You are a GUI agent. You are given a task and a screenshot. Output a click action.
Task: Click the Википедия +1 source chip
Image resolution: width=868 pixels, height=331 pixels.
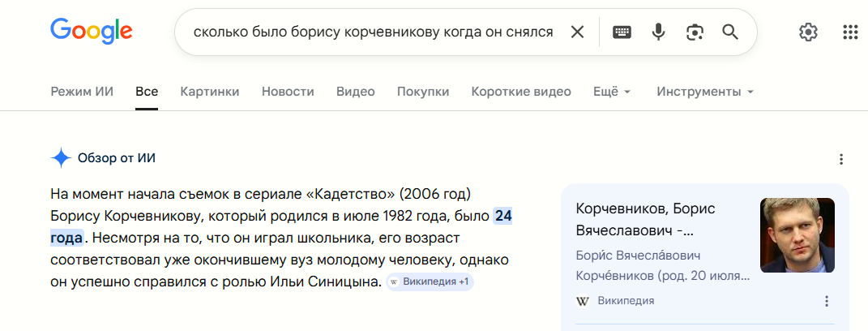tap(430, 282)
